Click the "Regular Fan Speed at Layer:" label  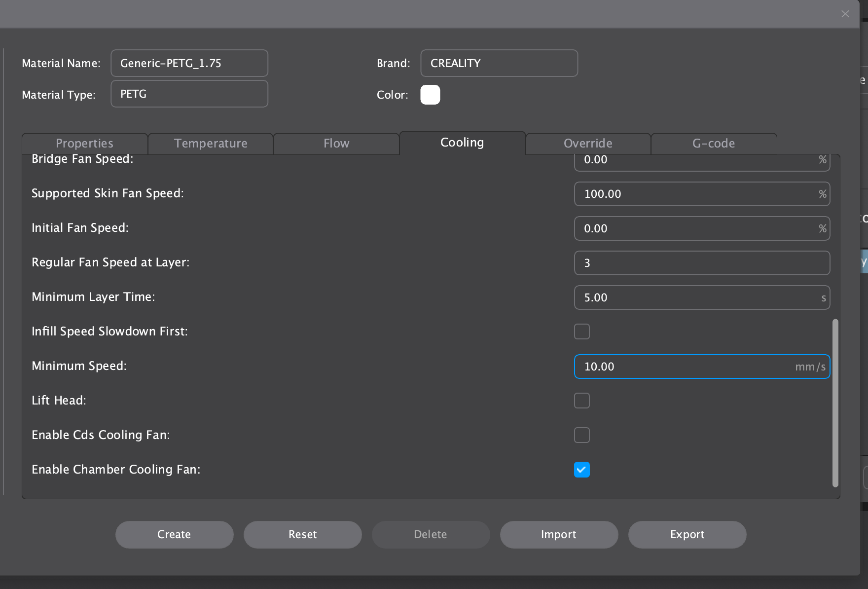pyautogui.click(x=110, y=262)
